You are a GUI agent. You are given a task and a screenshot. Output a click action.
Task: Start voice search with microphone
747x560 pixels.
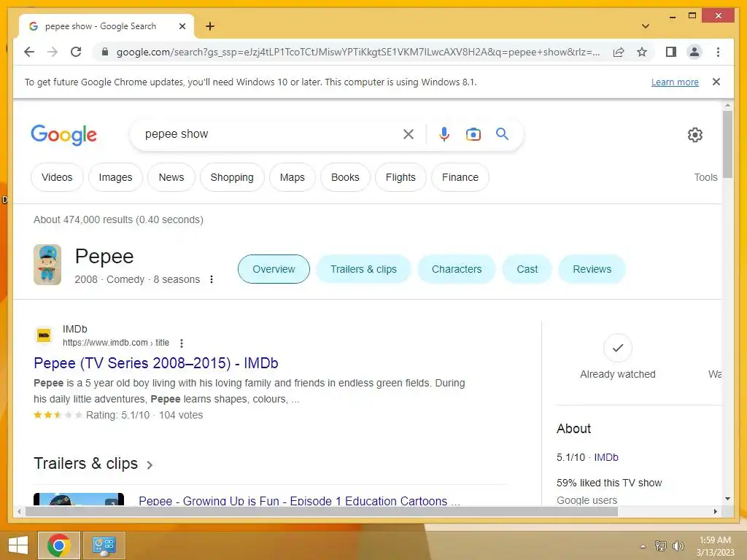444,134
